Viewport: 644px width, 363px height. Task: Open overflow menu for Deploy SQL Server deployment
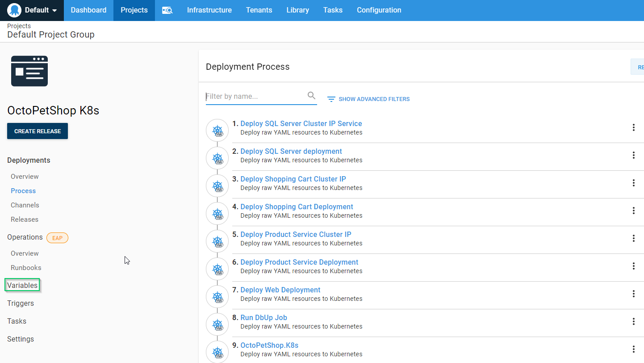[633, 155]
